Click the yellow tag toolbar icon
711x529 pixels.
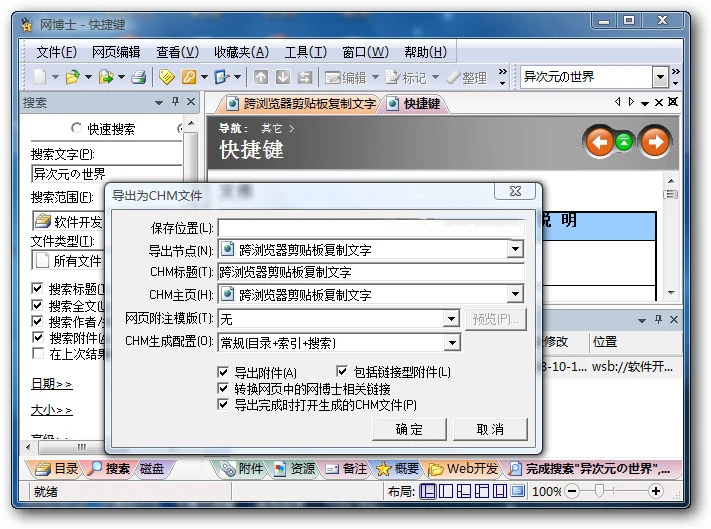click(166, 78)
